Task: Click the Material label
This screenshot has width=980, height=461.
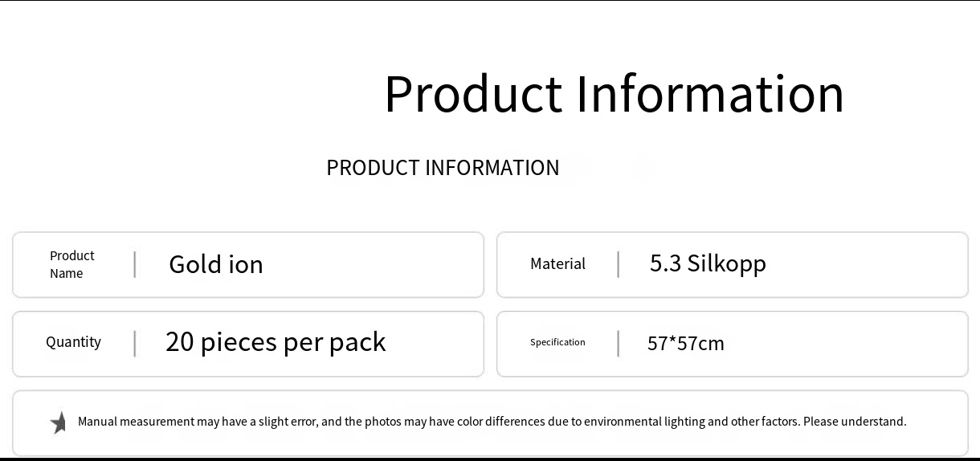Action: click(x=557, y=263)
